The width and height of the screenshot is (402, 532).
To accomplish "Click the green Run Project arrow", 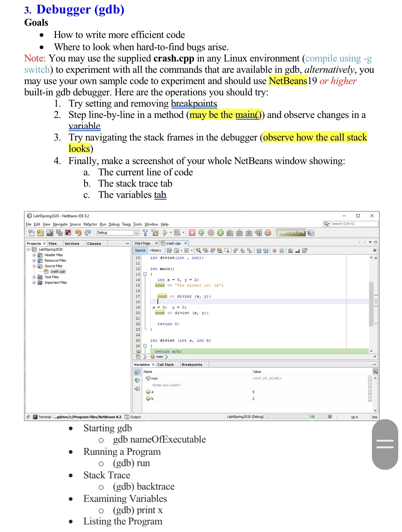I will pos(165,233).
